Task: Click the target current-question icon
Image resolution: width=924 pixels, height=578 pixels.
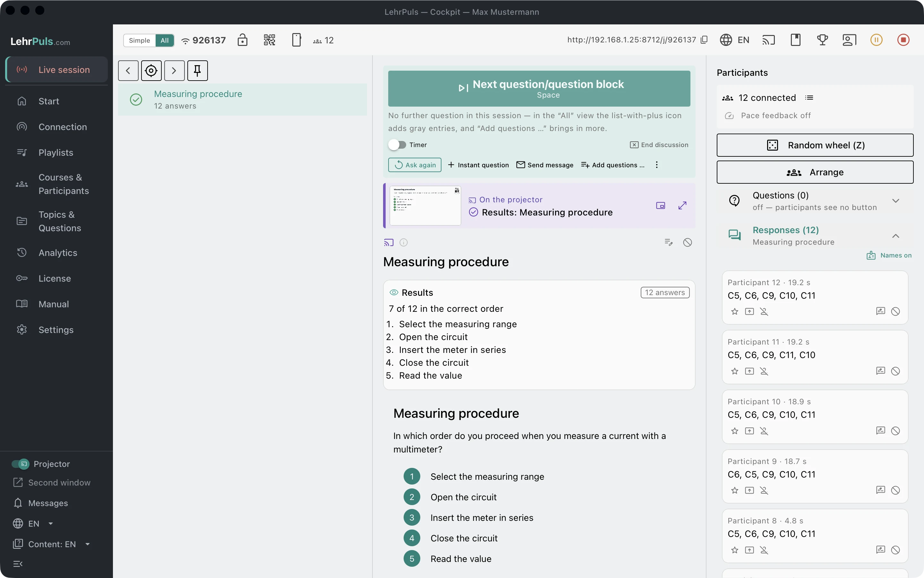Action: (151, 70)
